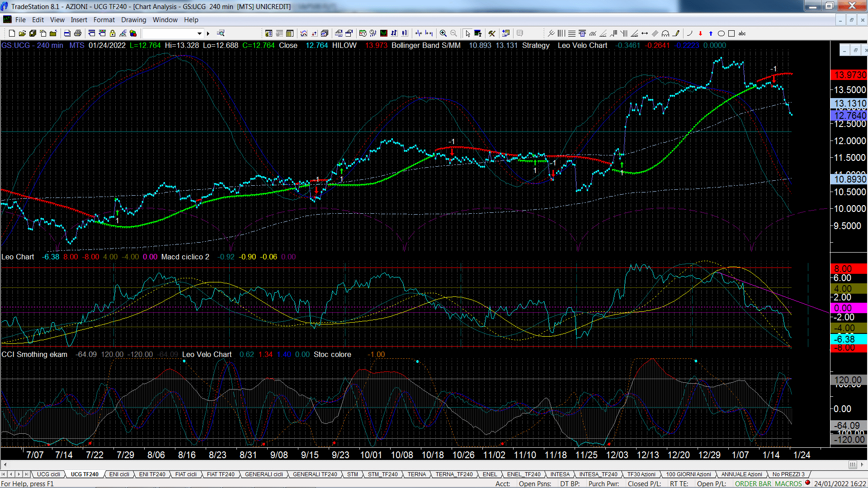Click the colored cubes icon

(x=133, y=33)
